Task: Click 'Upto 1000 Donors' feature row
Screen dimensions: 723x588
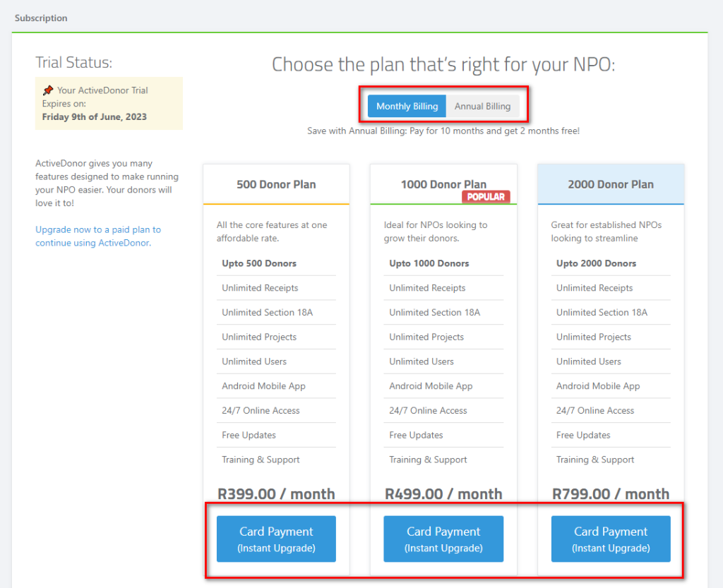Action: pyautogui.click(x=443, y=263)
